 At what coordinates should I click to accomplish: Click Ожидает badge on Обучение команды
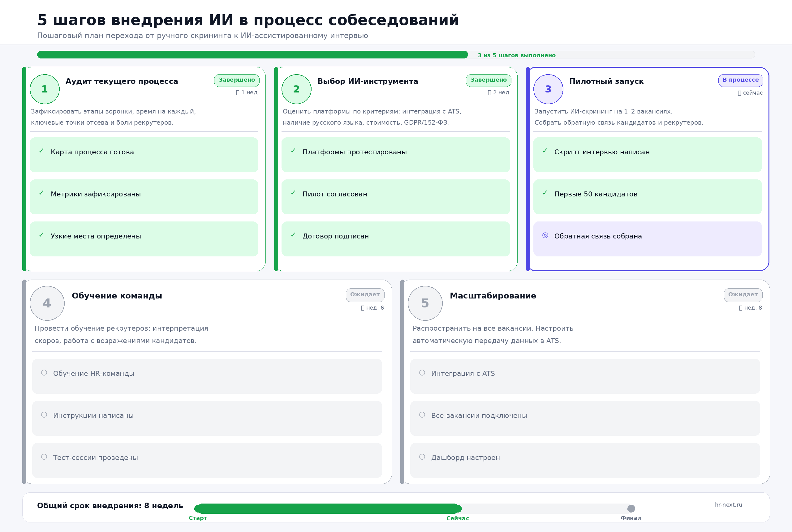[365, 295]
